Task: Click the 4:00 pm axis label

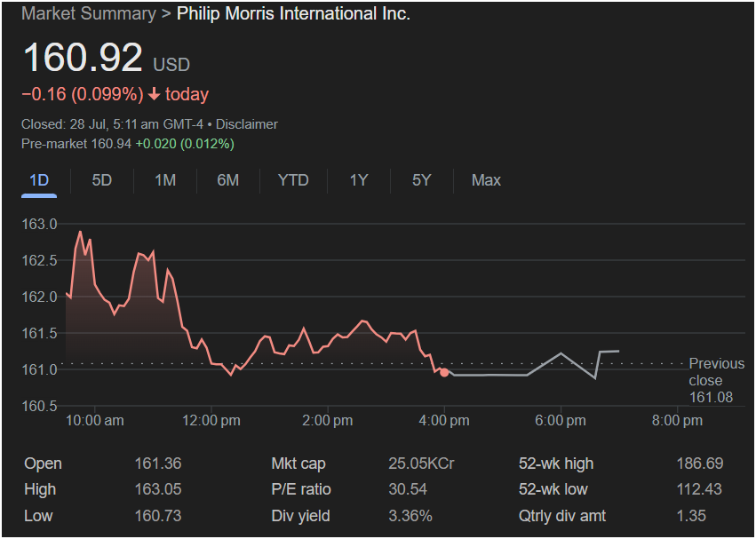Action: [x=444, y=420]
